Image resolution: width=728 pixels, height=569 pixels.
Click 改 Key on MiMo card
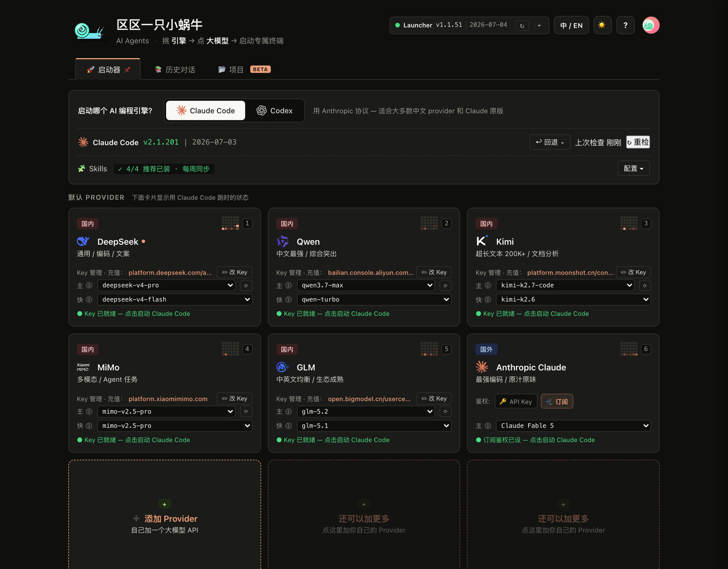click(x=235, y=398)
